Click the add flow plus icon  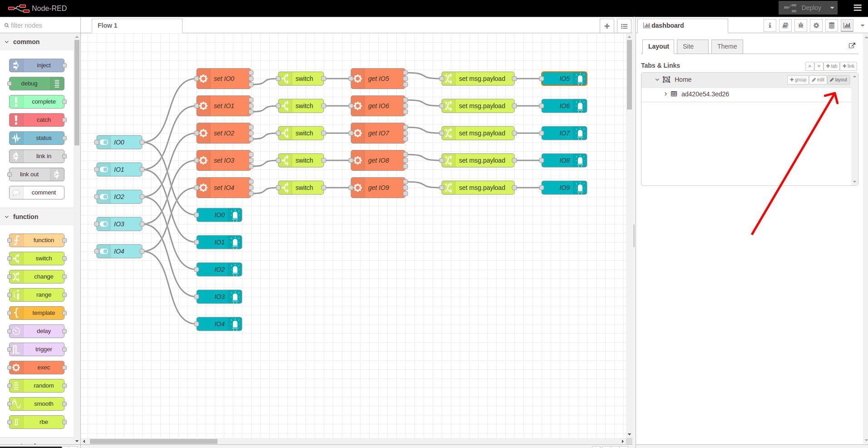click(607, 26)
